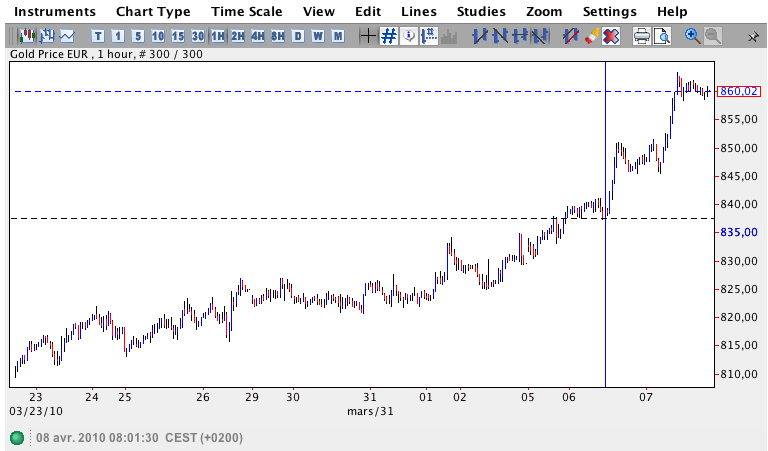Viewport: 768px width, 451px height.
Task: Expand the Settings menu
Action: (609, 12)
